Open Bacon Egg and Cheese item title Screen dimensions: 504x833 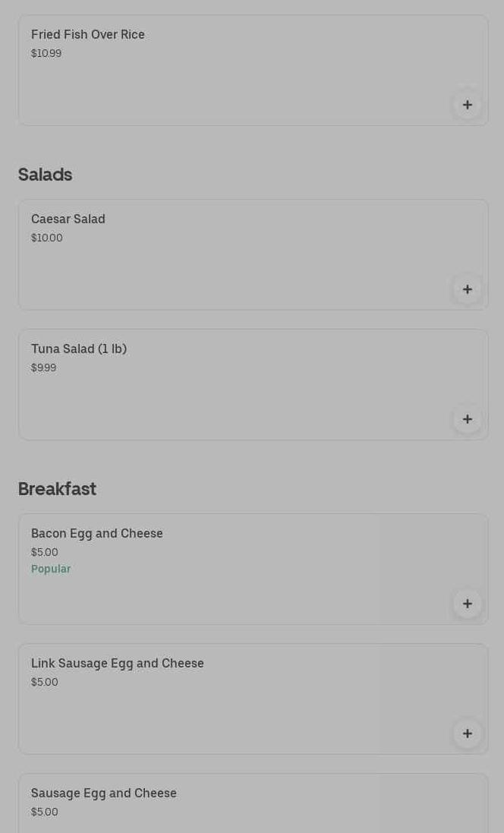[97, 533]
